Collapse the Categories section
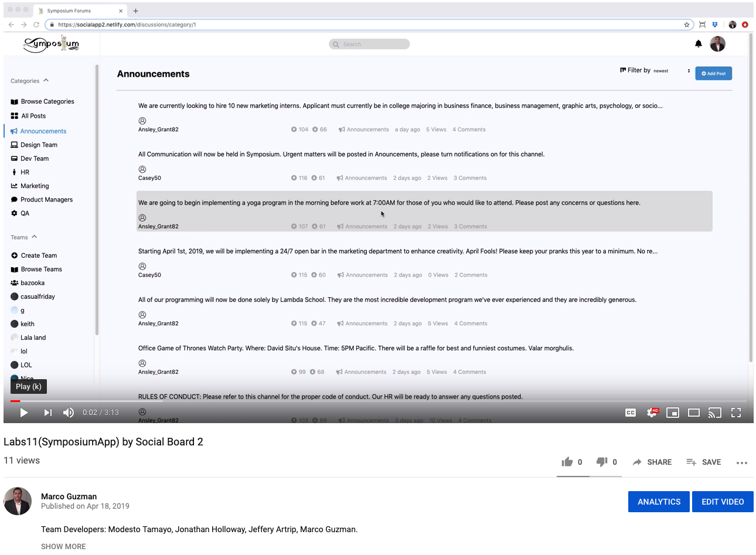756x555 pixels. pos(46,80)
